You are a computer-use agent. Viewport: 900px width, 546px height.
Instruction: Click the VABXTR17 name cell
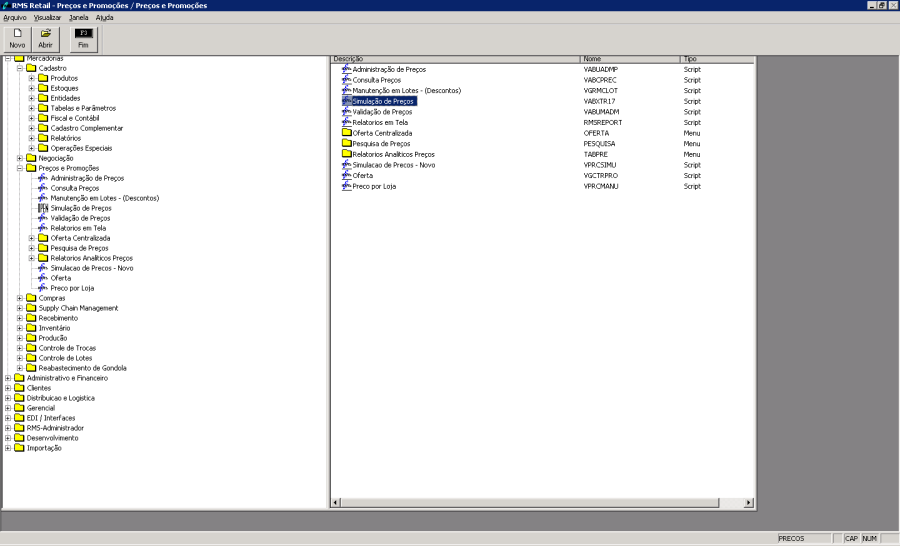599,101
